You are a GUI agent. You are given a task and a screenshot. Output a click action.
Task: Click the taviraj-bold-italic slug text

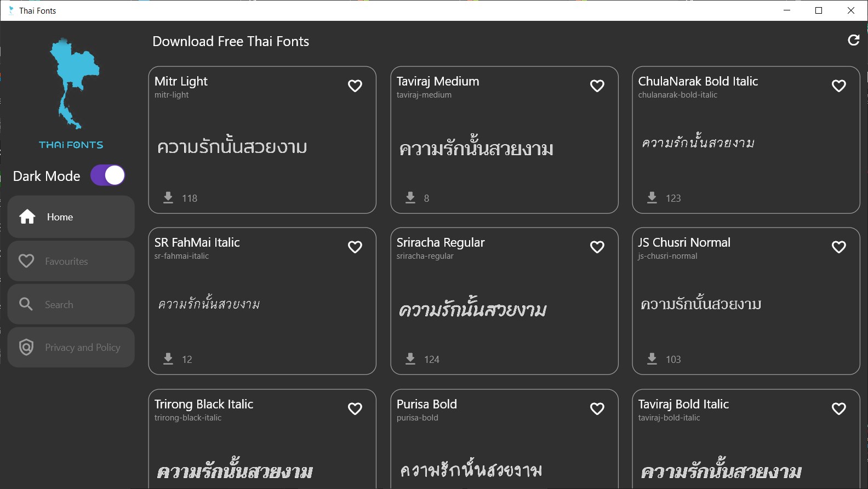click(x=669, y=418)
